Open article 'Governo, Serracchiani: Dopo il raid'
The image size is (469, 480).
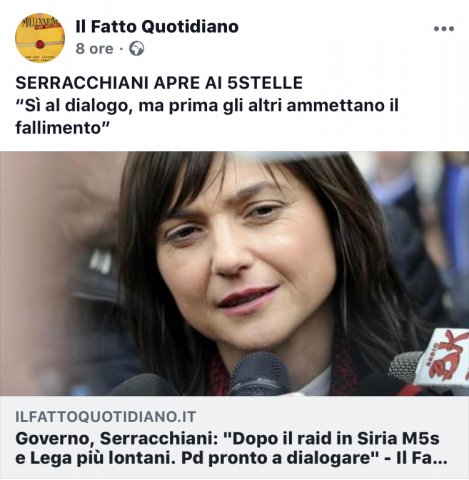click(231, 449)
